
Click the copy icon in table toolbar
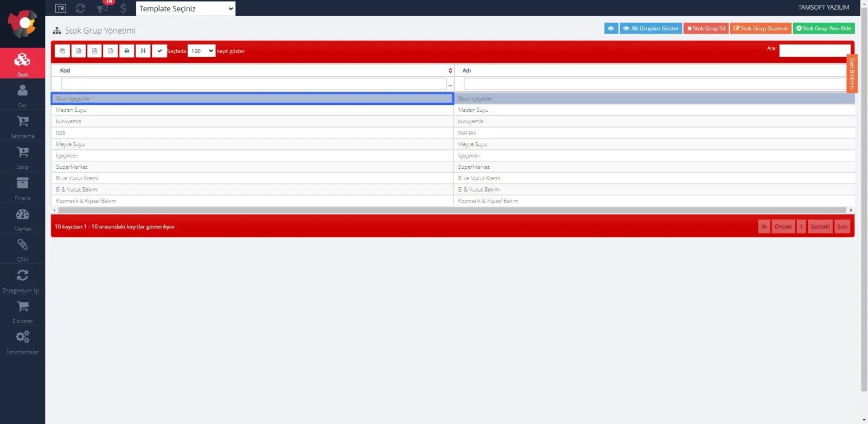[x=62, y=51]
